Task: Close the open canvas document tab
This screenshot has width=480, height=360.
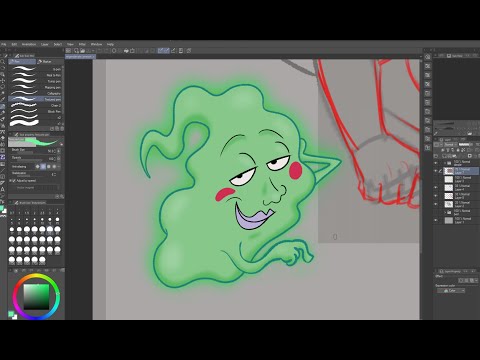Action: point(94,57)
